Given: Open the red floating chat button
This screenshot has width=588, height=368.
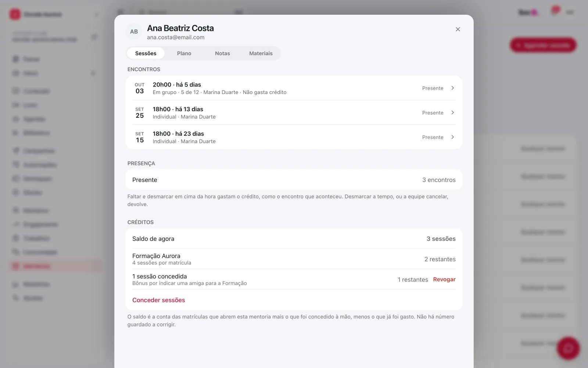Looking at the screenshot, I should (x=568, y=348).
